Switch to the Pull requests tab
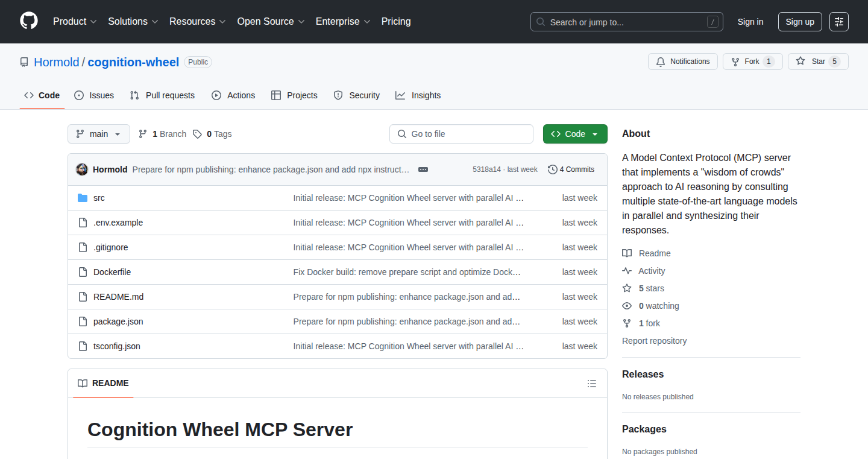Viewport: 868px width, 459px height. point(163,95)
